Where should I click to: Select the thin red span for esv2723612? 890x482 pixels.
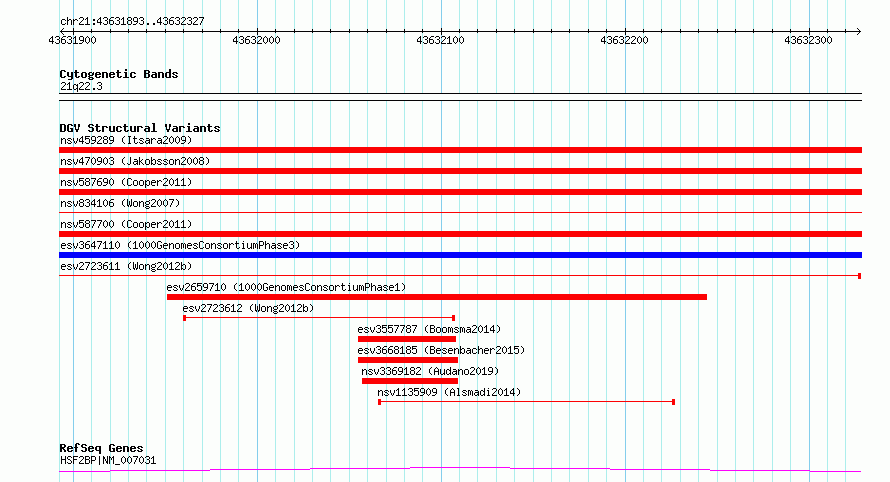pos(319,318)
